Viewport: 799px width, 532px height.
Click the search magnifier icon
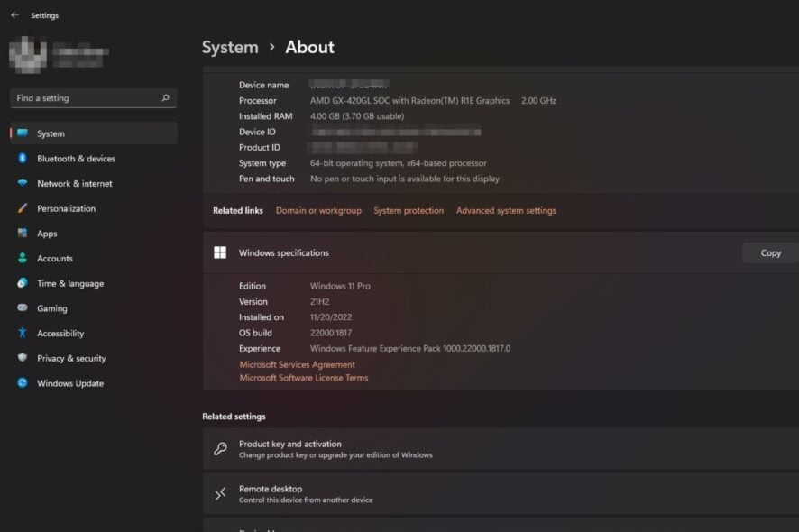pyautogui.click(x=165, y=98)
